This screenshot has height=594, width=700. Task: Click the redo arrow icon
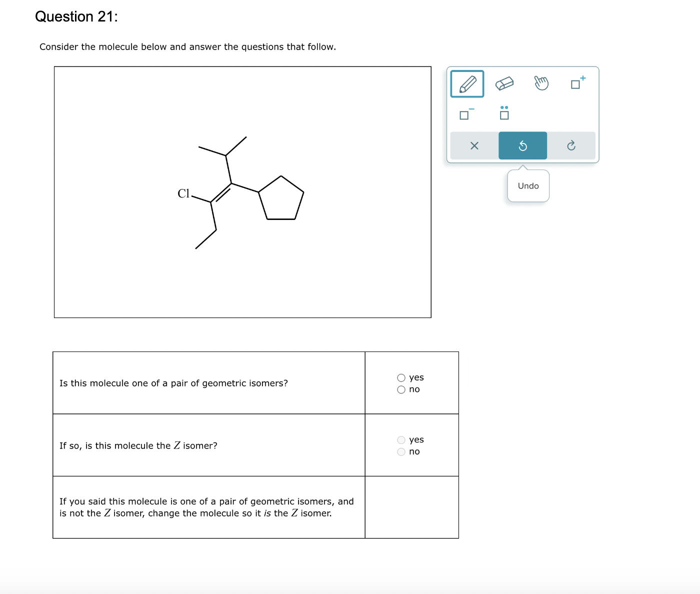571,145
